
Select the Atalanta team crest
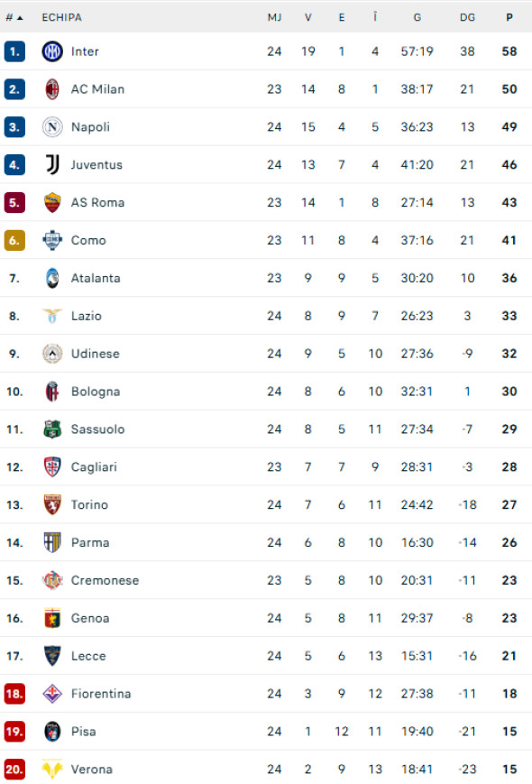(x=52, y=278)
